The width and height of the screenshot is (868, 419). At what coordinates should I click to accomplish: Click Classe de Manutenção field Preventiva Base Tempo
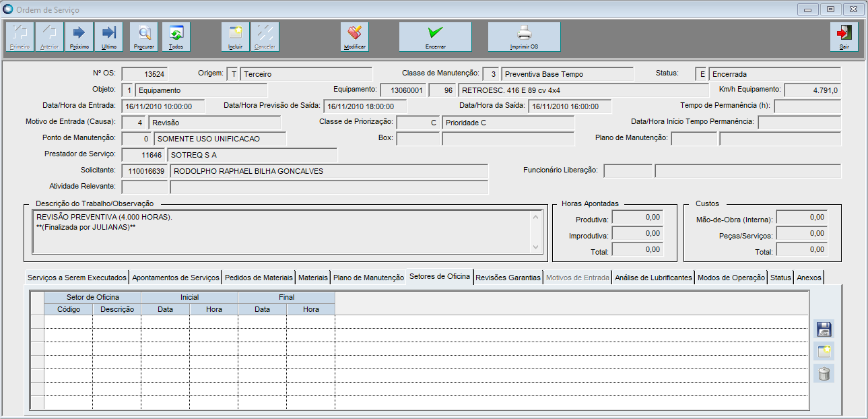[568, 74]
